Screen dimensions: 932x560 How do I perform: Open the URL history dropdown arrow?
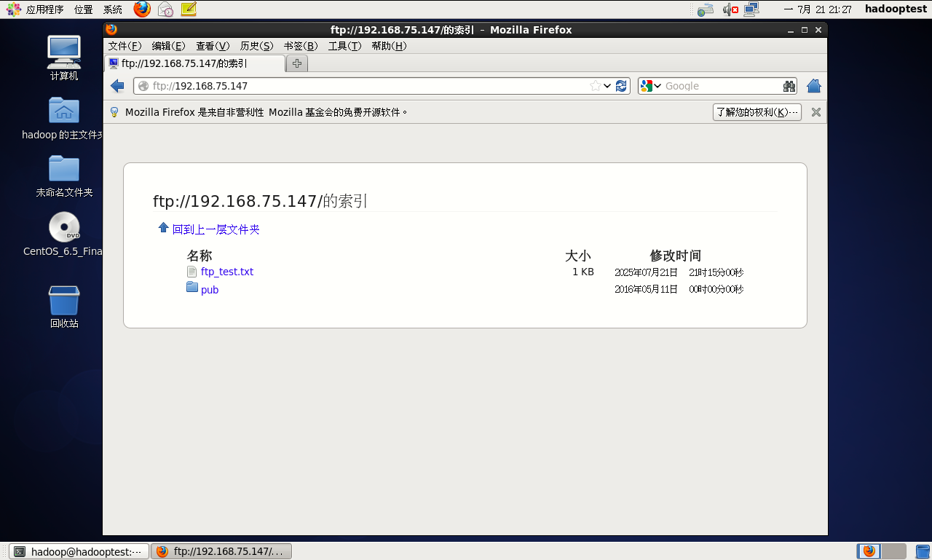[607, 86]
